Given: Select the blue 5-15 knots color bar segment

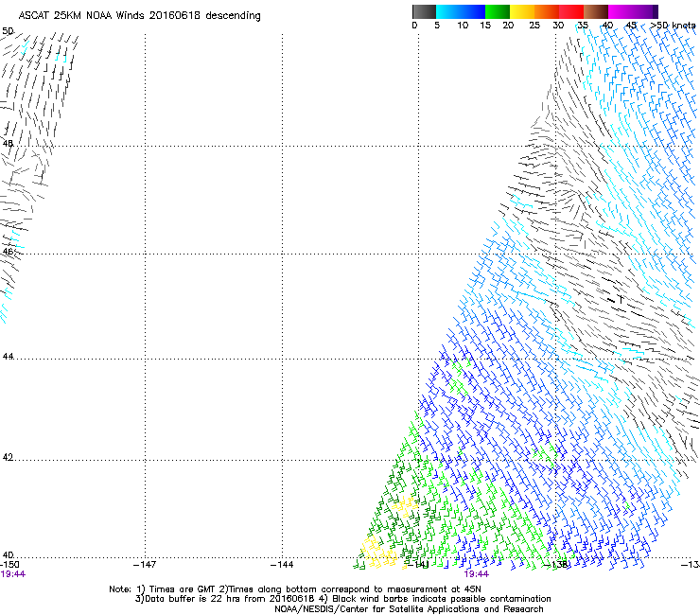Looking at the screenshot, I should click(x=461, y=11).
